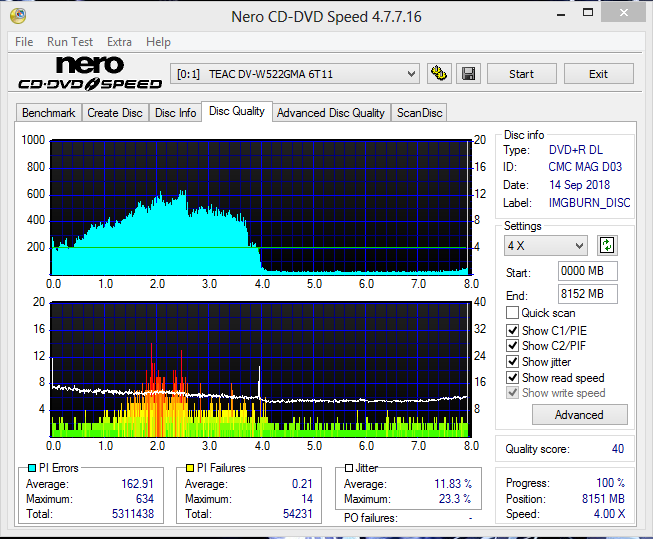The width and height of the screenshot is (653, 539).
Task: Click the Jitter average 11.83 %
Action: [x=453, y=484]
